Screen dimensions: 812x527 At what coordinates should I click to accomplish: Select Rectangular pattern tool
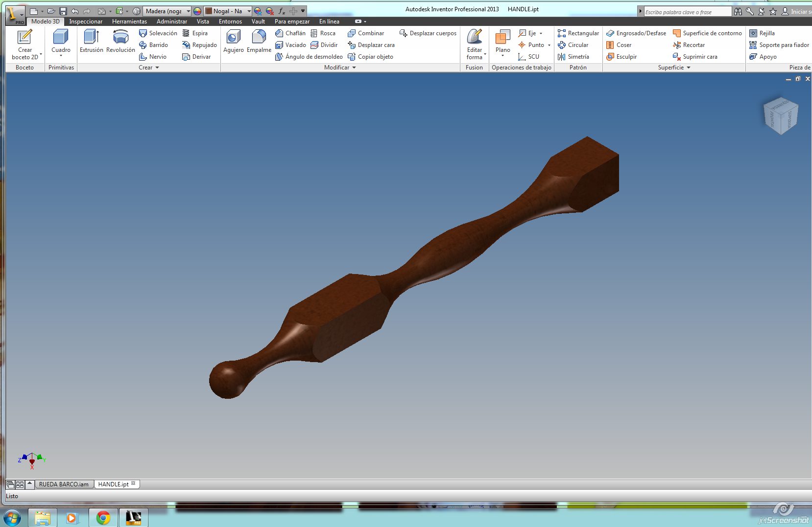coord(578,33)
